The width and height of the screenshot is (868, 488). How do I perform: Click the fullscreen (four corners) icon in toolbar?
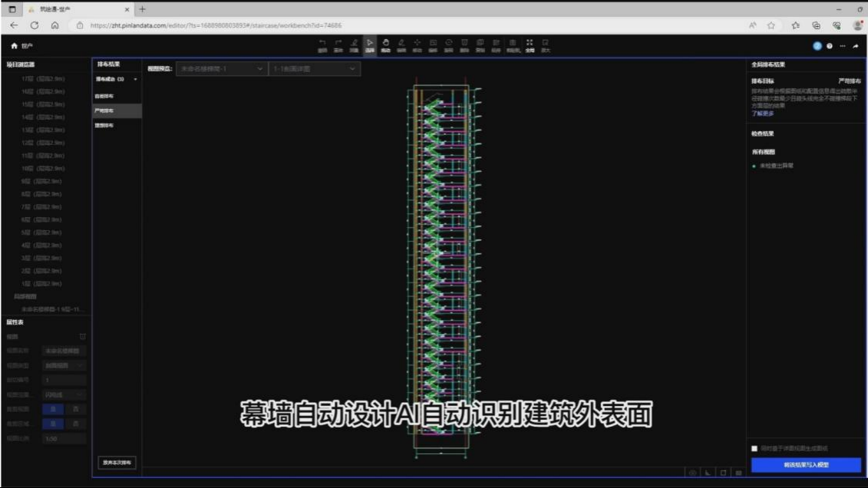tap(530, 45)
